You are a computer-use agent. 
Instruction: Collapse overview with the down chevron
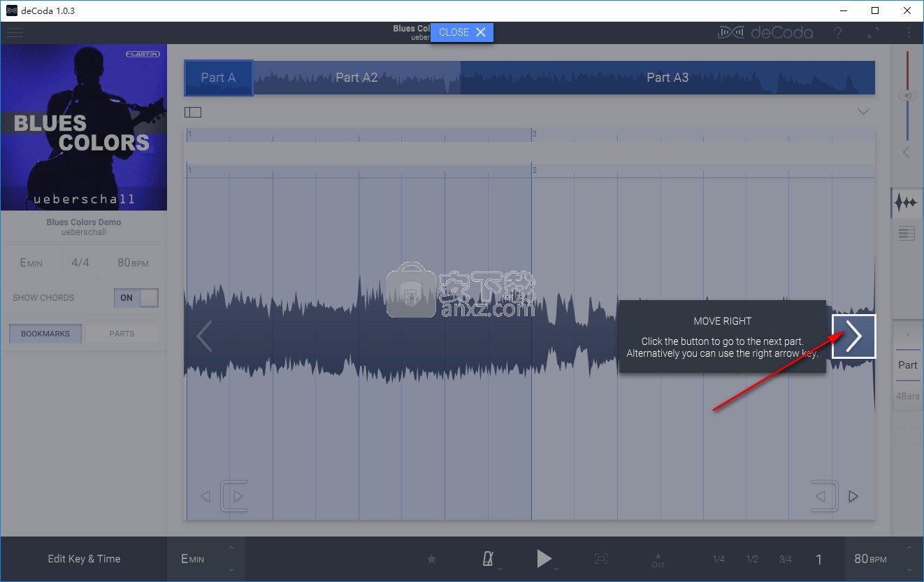tap(863, 111)
